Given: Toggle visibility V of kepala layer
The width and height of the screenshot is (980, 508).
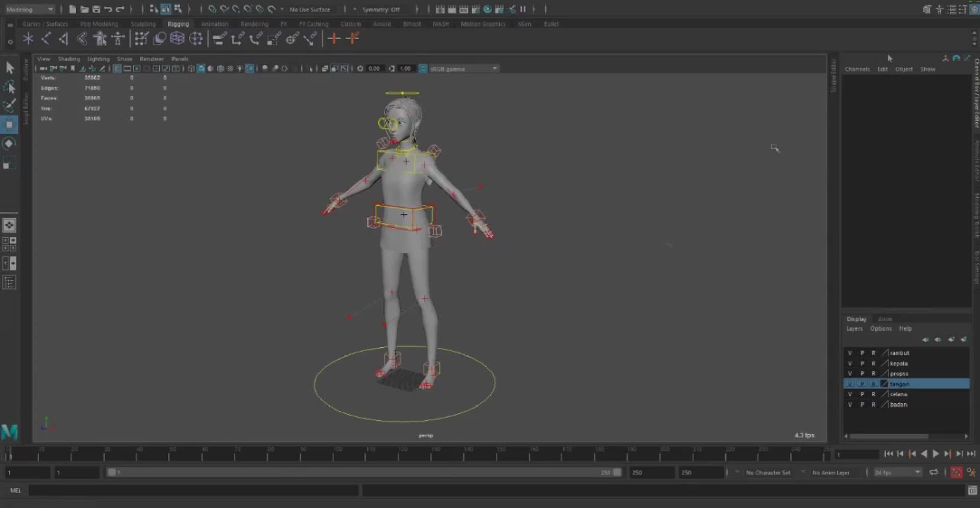Looking at the screenshot, I should tap(850, 364).
